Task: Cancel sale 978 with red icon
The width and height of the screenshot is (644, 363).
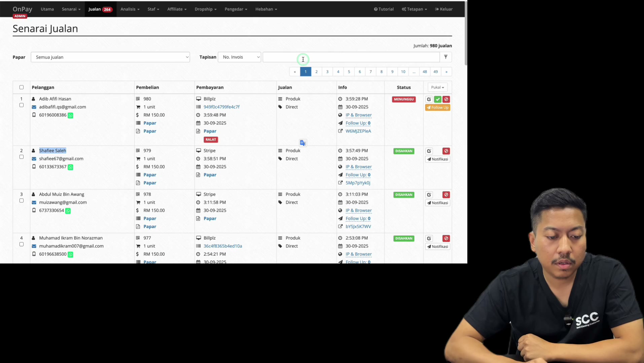Action: point(446,195)
